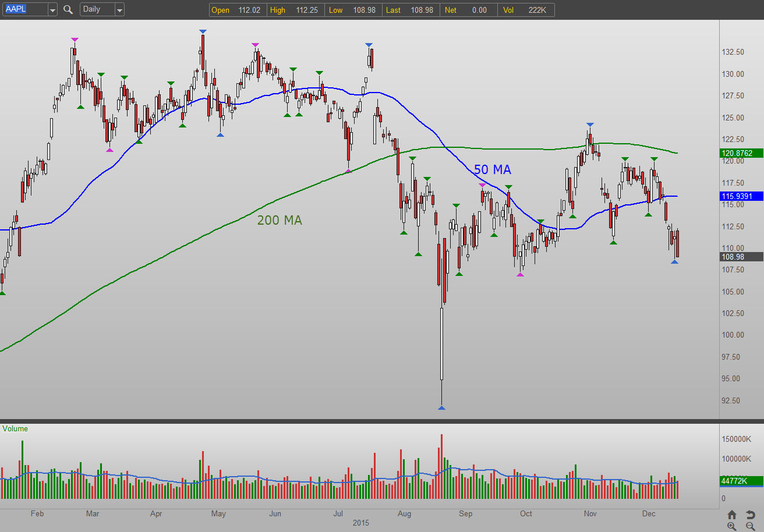This screenshot has width=764, height=532.
Task: Open the AAPL symbol dropdown arrow
Action: [52, 10]
